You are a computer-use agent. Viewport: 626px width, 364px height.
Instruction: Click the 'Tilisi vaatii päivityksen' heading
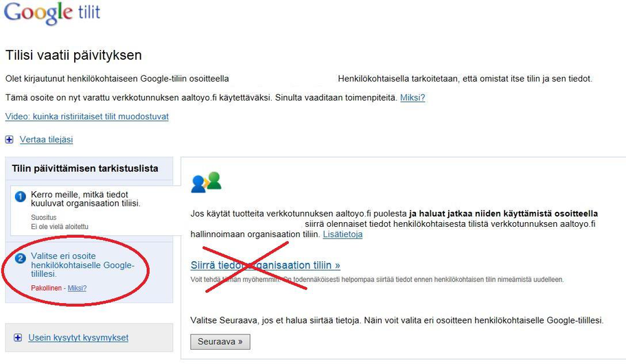(73, 56)
